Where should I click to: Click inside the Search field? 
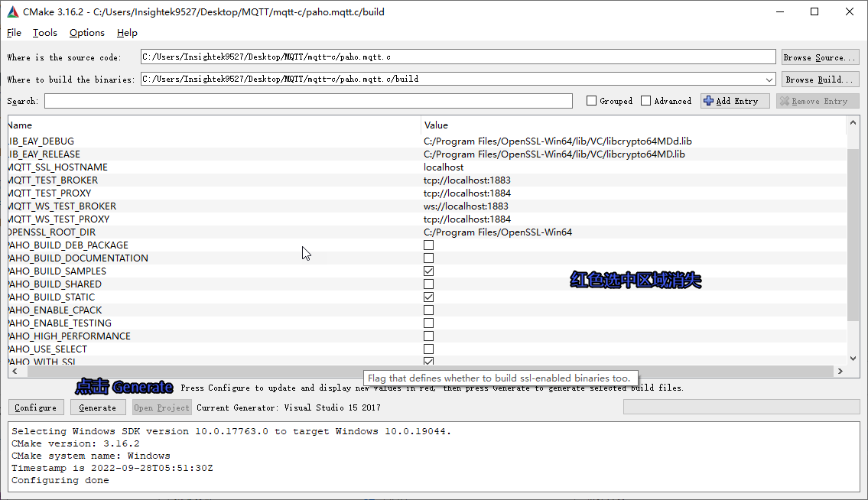(308, 101)
